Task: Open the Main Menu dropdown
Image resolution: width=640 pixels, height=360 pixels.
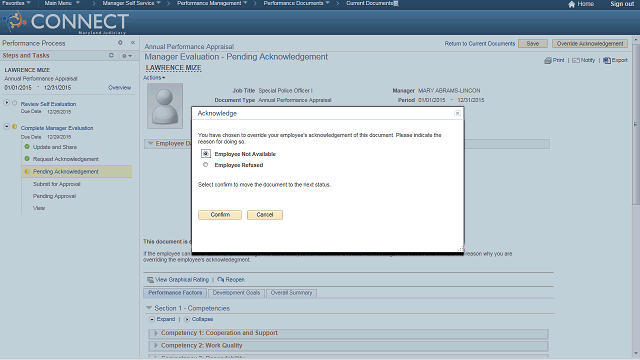Action: coord(62,3)
